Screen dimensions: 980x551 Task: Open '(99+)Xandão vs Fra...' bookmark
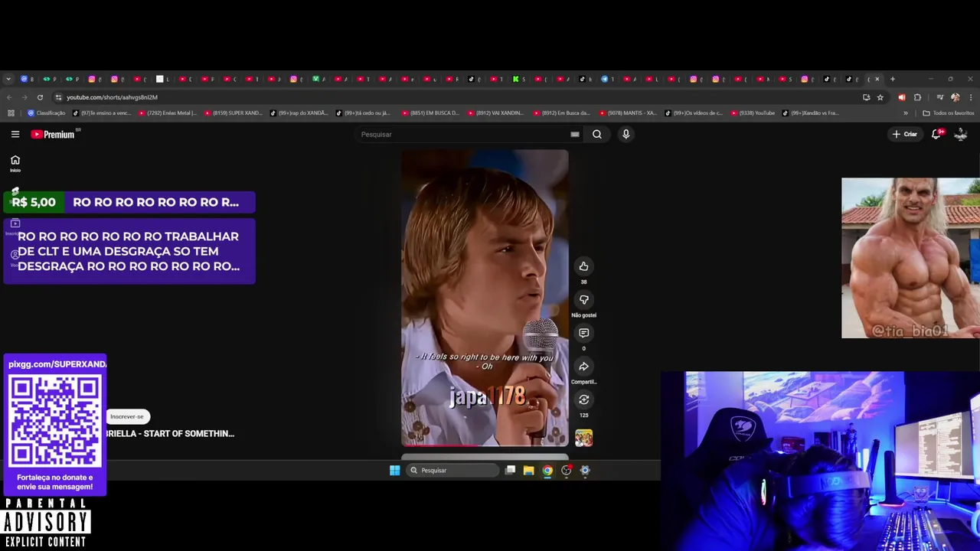coord(811,113)
